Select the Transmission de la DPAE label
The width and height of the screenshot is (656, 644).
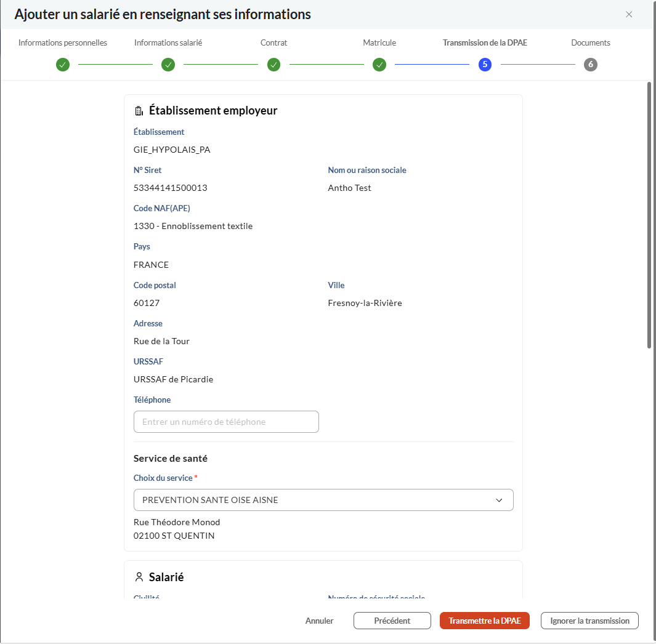click(485, 43)
